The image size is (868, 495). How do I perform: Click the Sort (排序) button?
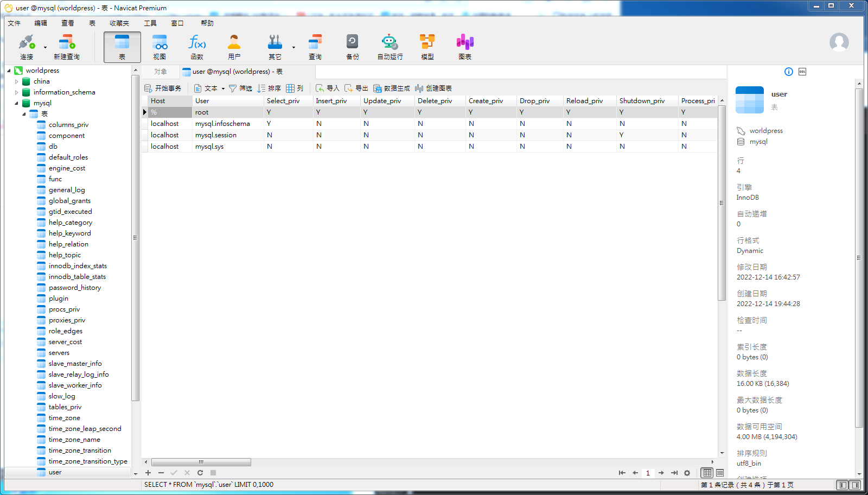[x=269, y=88]
